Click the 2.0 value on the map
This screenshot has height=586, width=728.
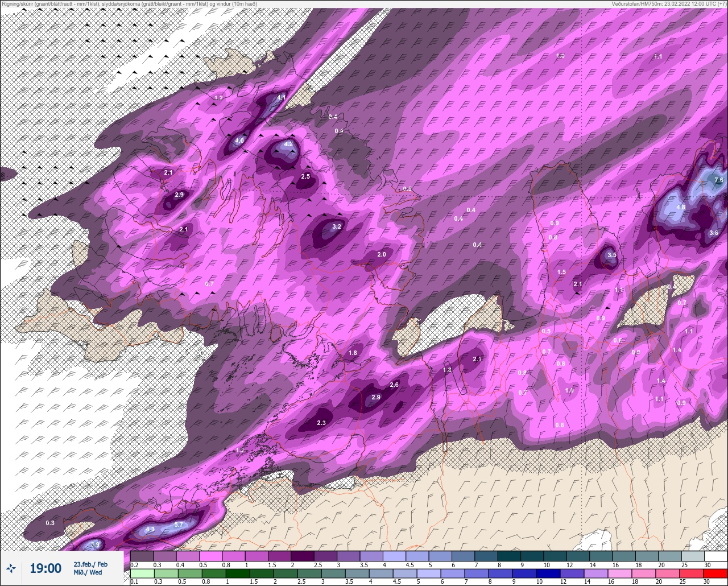point(382,255)
